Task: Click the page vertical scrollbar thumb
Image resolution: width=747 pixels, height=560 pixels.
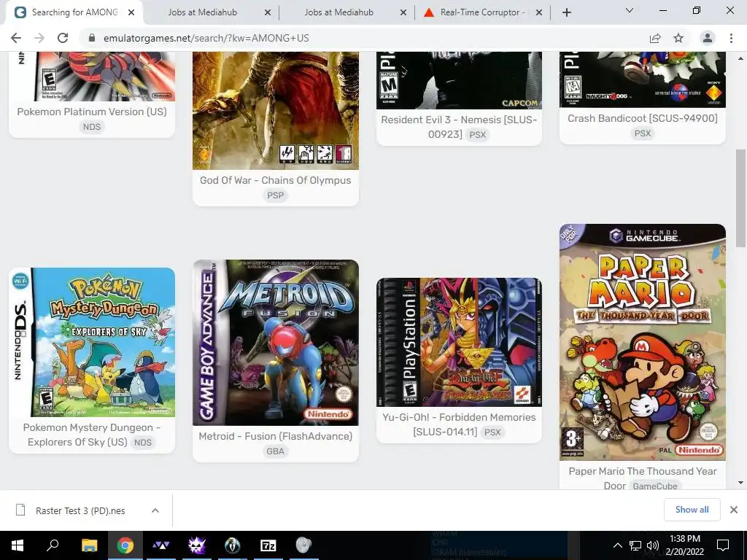Action: (740, 198)
